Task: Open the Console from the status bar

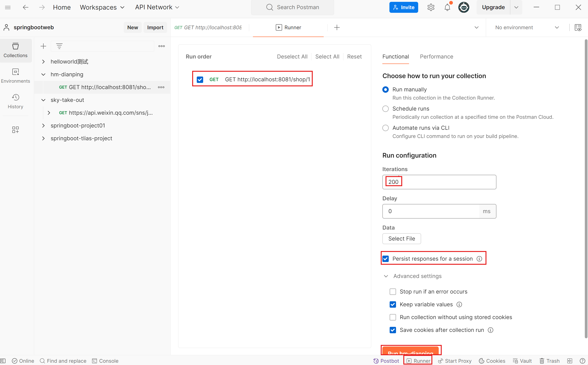Action: [x=105, y=361]
